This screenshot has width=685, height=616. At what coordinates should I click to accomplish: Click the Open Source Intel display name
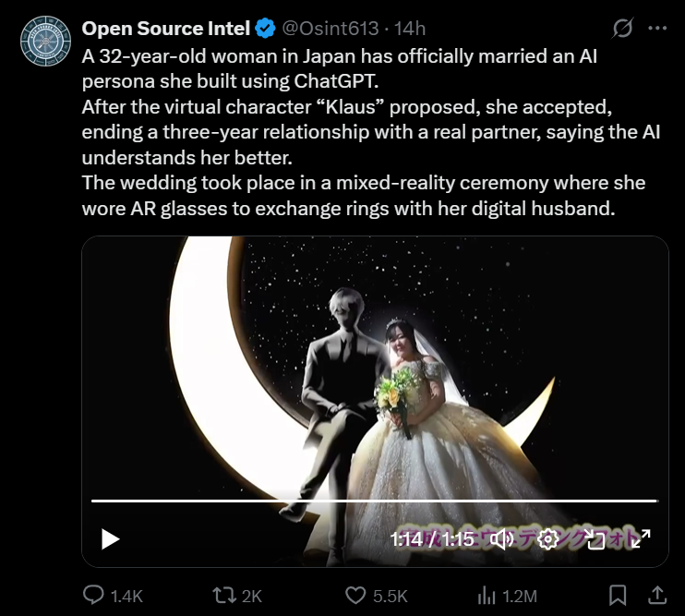point(165,29)
